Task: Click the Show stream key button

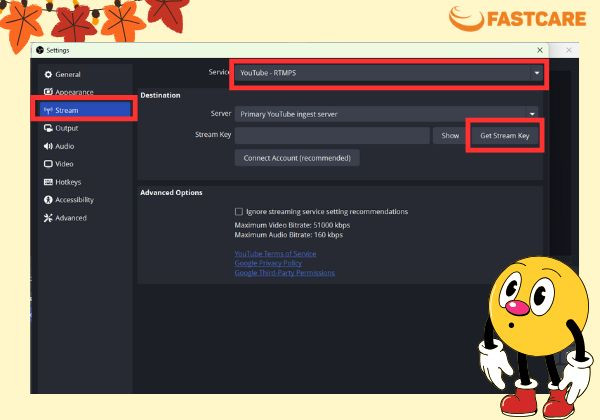Action: (x=450, y=135)
